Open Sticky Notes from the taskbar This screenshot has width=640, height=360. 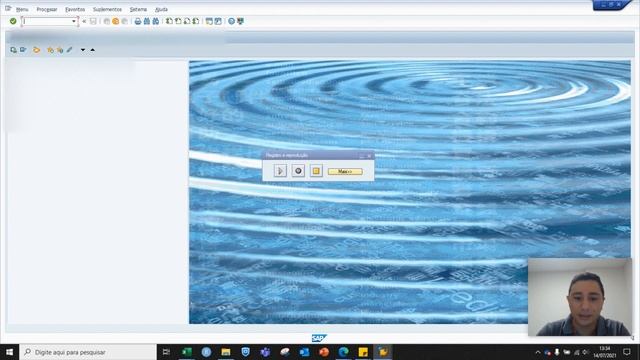pyautogui.click(x=363, y=352)
